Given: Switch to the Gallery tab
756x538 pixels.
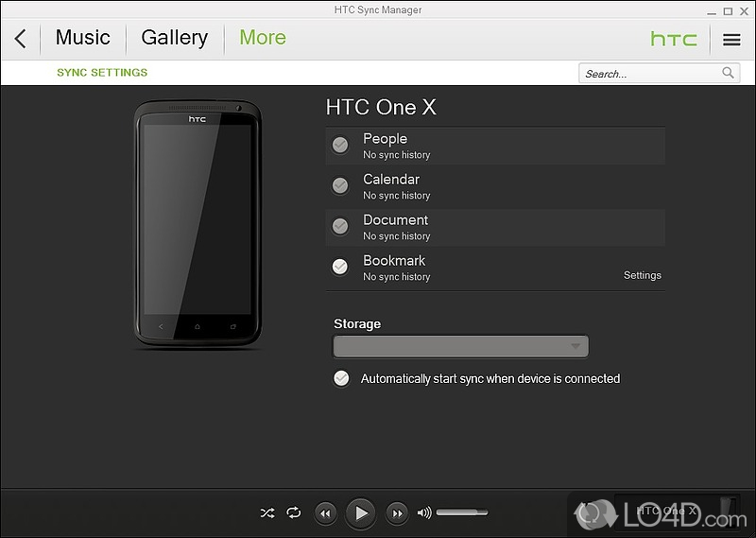Looking at the screenshot, I should [x=174, y=38].
